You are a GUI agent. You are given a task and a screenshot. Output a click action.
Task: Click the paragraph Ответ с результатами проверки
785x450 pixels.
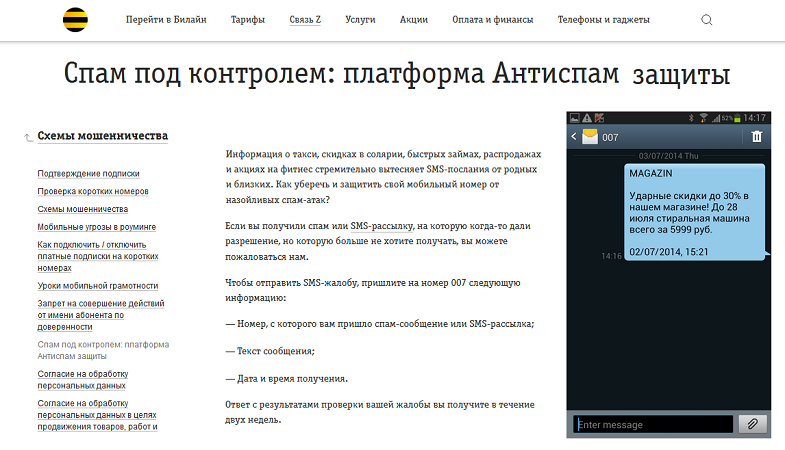tap(379, 412)
